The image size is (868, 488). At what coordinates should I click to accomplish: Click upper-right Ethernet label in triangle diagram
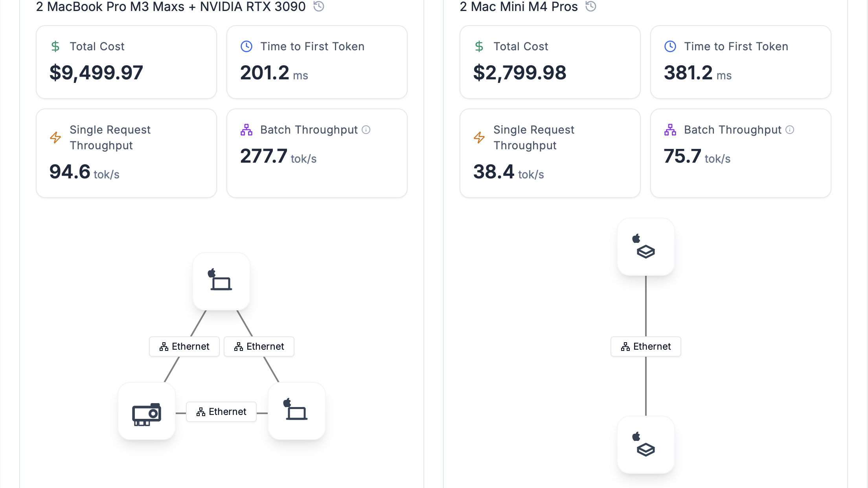click(259, 347)
